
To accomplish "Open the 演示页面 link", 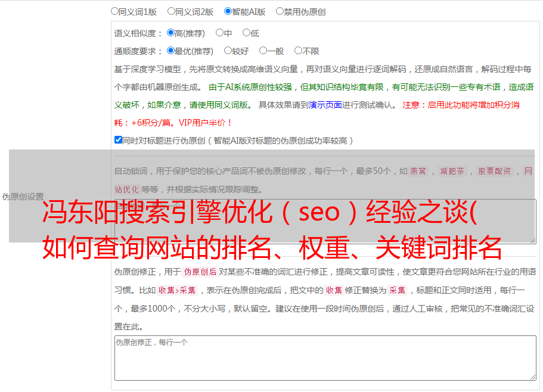I will 325,105.
